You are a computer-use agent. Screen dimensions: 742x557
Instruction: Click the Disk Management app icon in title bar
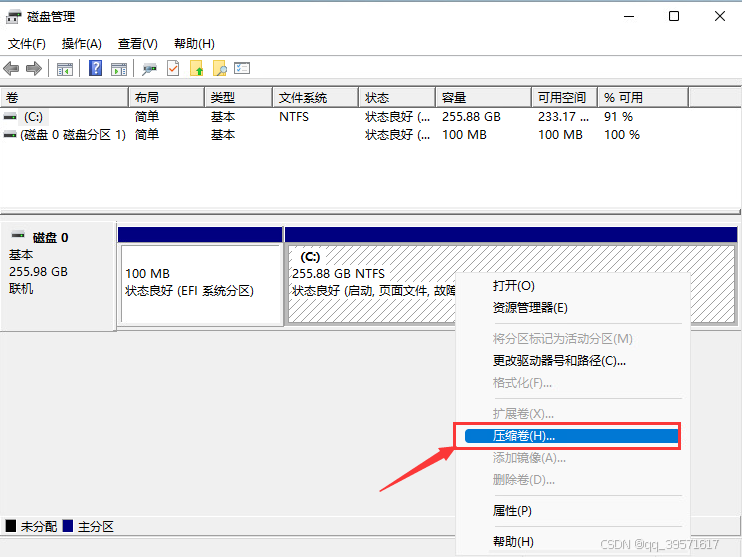click(x=14, y=17)
